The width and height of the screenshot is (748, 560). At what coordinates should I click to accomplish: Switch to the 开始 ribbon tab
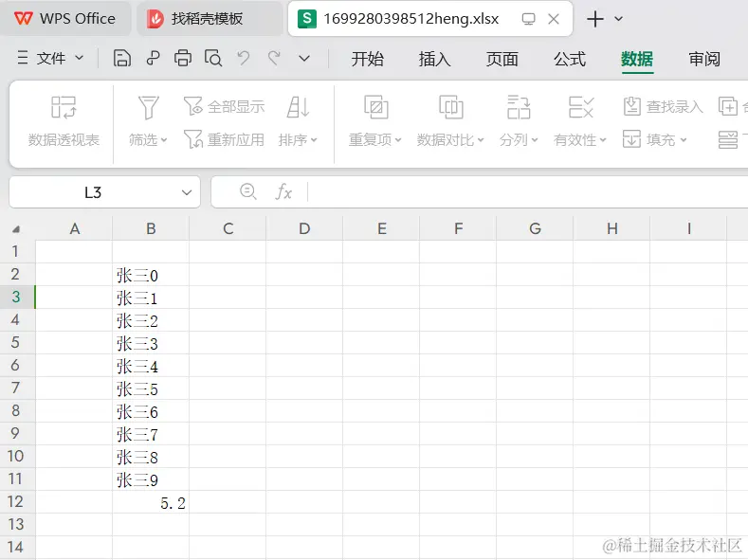pyautogui.click(x=367, y=59)
